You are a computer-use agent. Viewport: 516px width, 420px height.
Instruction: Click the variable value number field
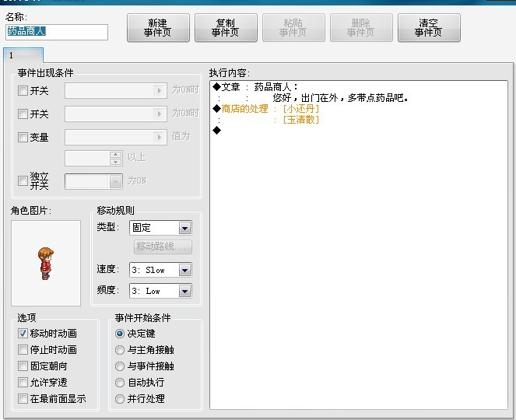coord(87,158)
